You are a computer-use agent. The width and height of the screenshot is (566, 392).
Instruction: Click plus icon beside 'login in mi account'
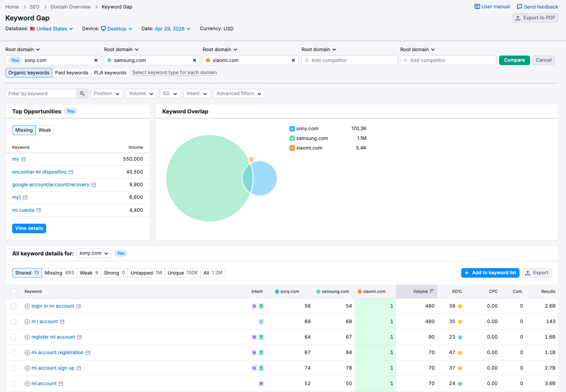point(27,306)
